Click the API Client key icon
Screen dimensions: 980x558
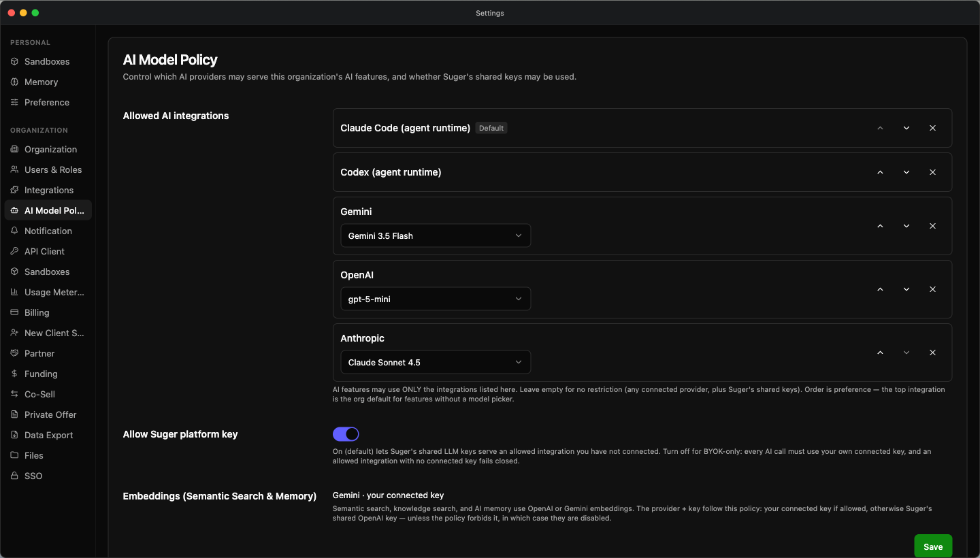14,251
